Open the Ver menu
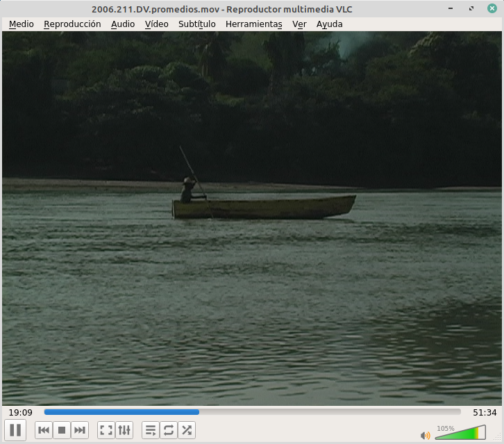The width and height of the screenshot is (504, 444). click(x=299, y=24)
